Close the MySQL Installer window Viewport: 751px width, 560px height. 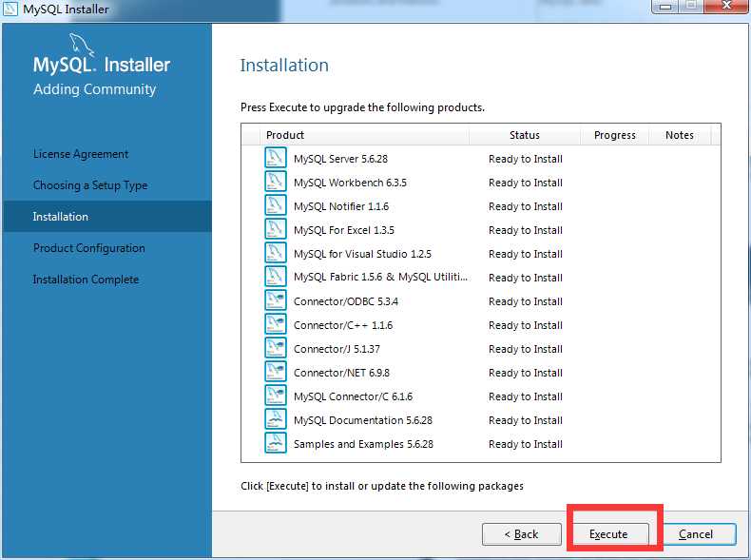click(726, 7)
